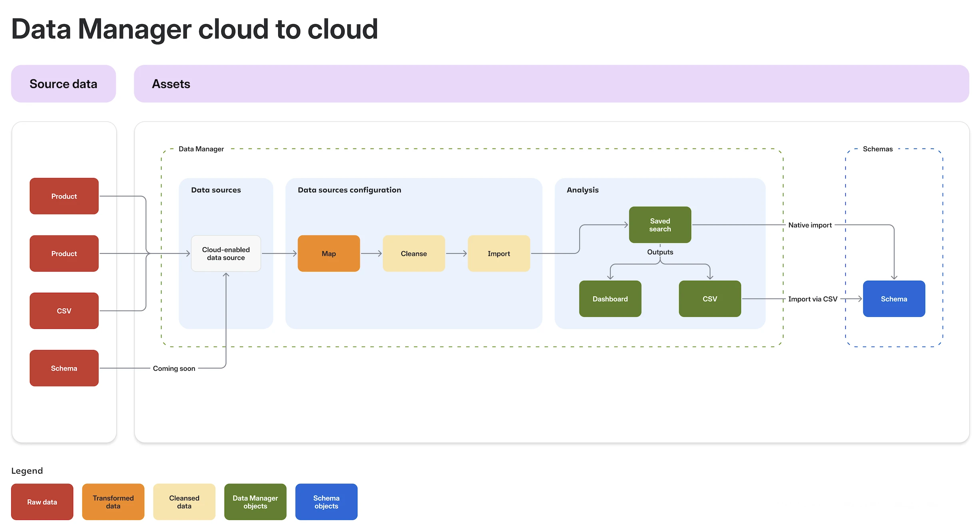Image resolution: width=980 pixels, height=524 pixels.
Task: Select the orange Map node
Action: (329, 253)
